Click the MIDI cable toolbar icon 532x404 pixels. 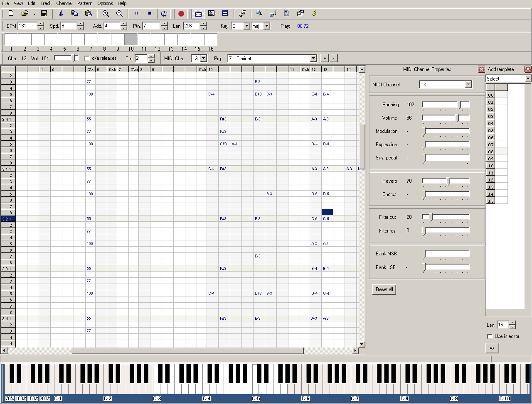(x=242, y=13)
